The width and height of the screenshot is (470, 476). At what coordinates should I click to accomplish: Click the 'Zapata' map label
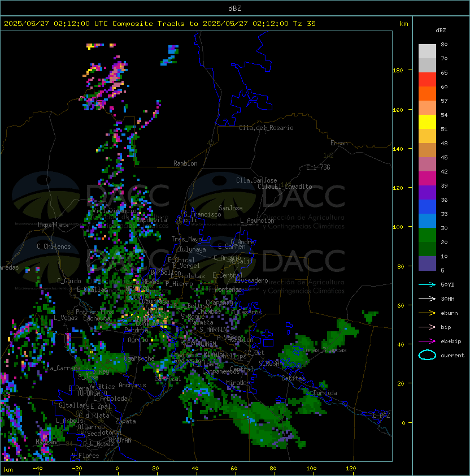(125, 421)
